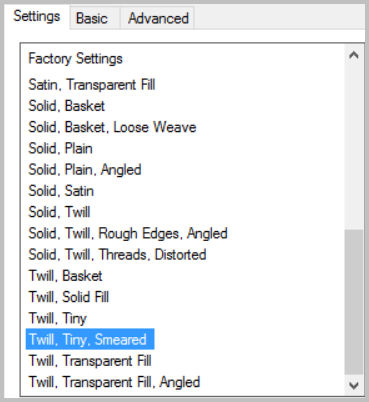The image size is (369, 402).
Task: Open the Advanced tab
Action: 158,18
